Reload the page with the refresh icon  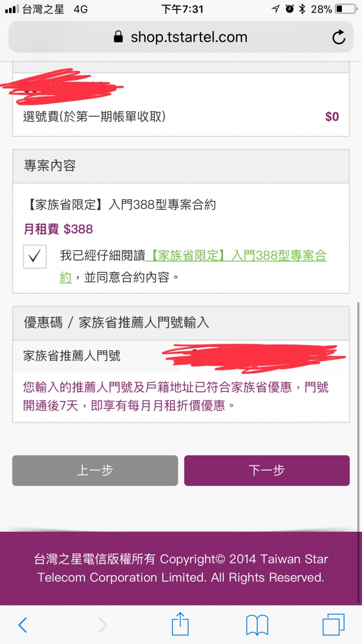[x=339, y=37]
